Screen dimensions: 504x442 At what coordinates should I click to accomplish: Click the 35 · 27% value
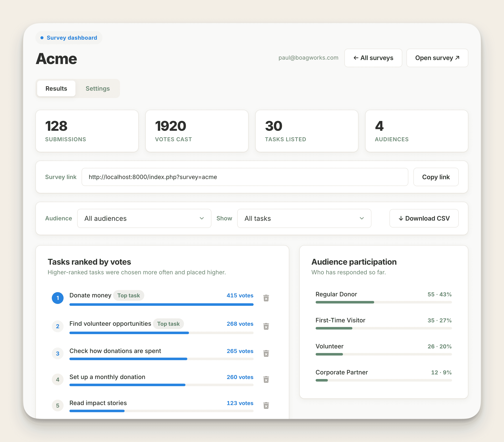coord(439,320)
